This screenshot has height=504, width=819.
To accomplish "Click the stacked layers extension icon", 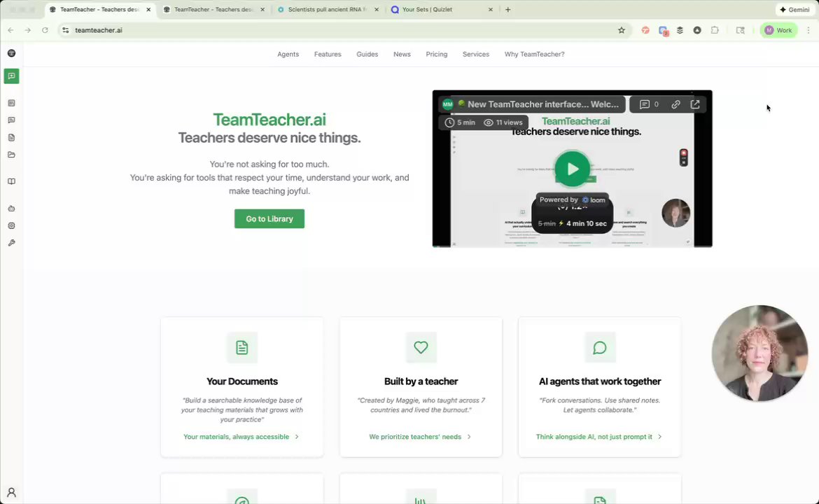I will click(x=680, y=30).
